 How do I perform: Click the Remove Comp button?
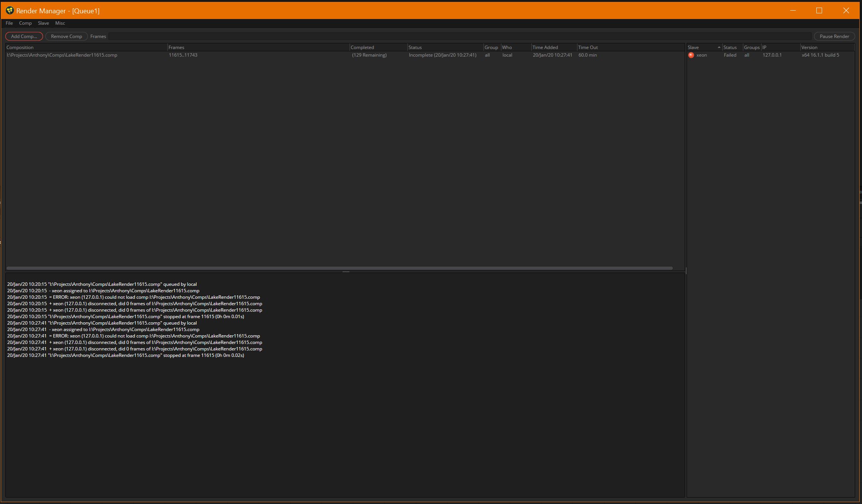click(x=67, y=36)
